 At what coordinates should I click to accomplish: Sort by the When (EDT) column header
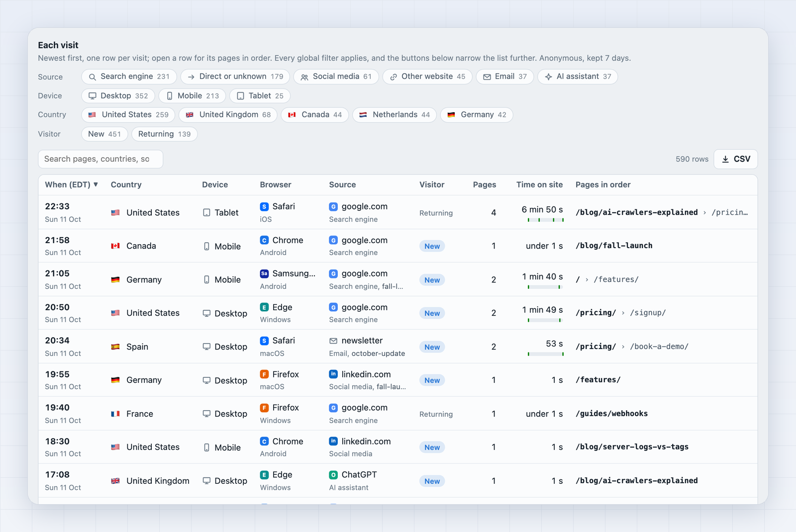coord(71,184)
